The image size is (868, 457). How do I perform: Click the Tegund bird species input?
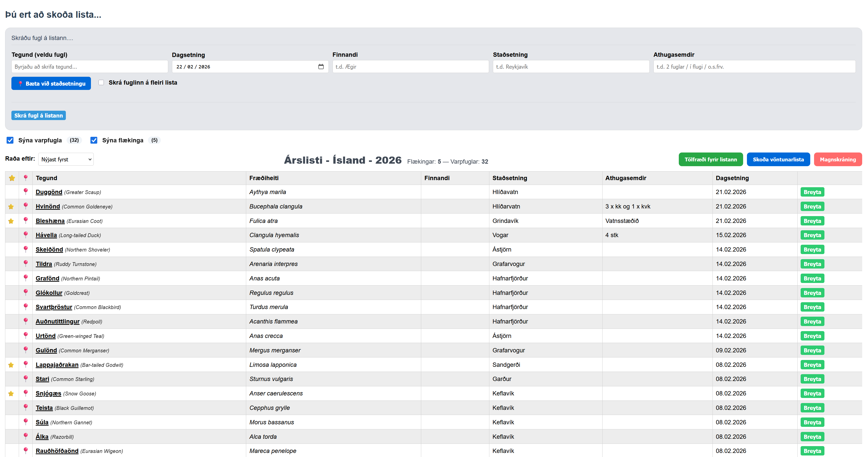pyautogui.click(x=90, y=67)
